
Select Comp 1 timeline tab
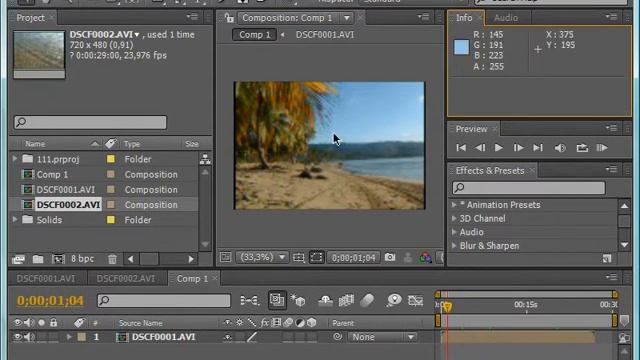pos(192,279)
